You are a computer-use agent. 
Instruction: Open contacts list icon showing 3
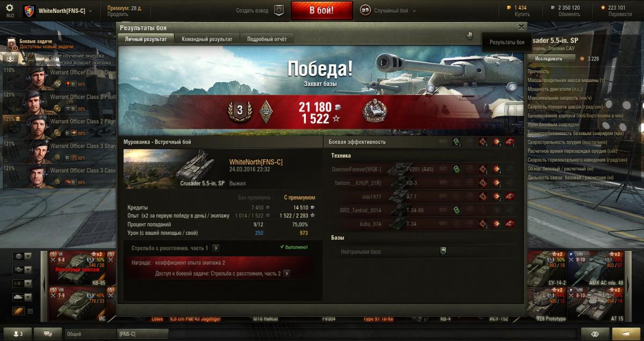pos(18,333)
